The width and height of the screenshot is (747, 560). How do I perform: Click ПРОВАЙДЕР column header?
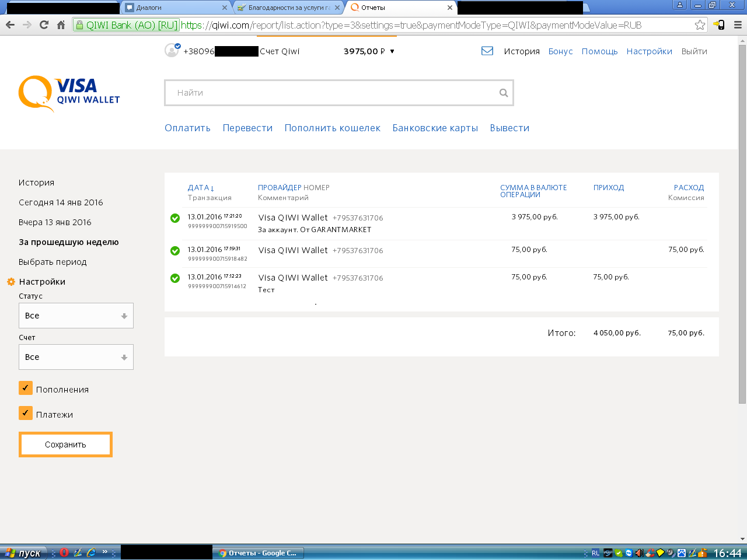(x=280, y=188)
